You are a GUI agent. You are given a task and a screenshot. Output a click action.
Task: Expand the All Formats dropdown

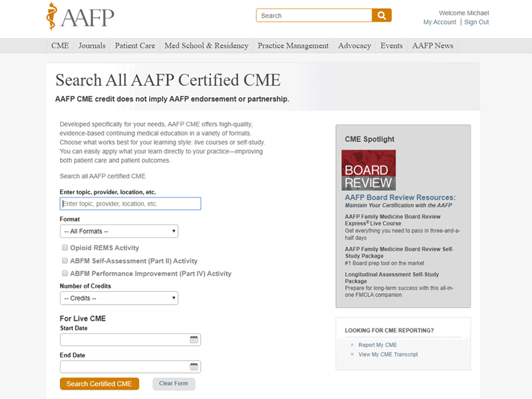(119, 231)
